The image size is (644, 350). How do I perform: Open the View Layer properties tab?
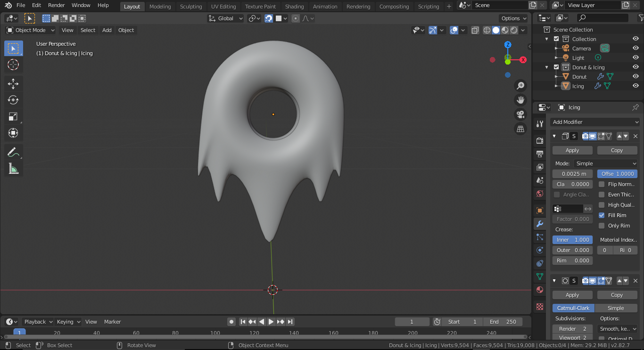(540, 167)
